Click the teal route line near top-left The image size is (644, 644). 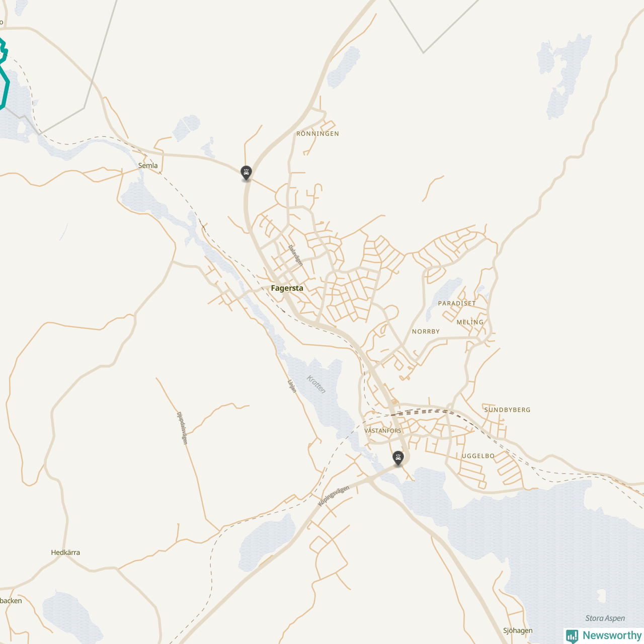click(5, 75)
